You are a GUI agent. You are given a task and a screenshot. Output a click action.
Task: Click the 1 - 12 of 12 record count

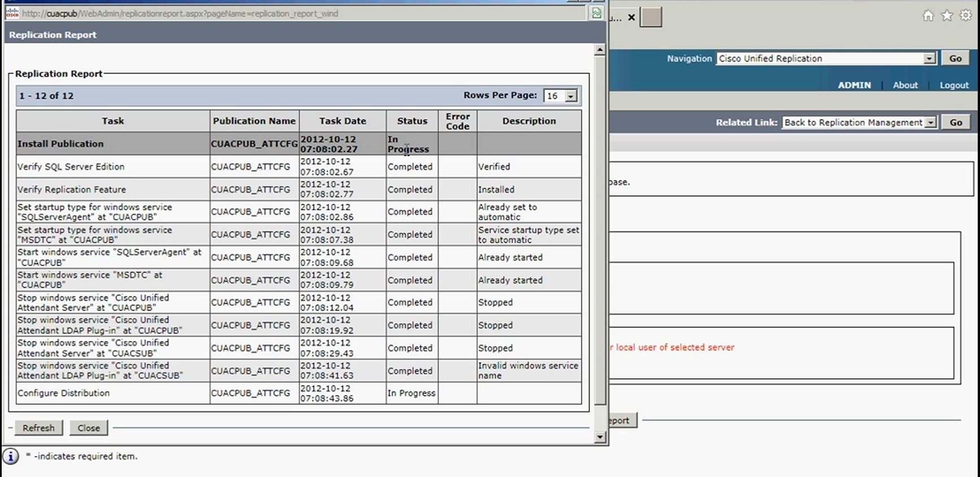(x=46, y=96)
